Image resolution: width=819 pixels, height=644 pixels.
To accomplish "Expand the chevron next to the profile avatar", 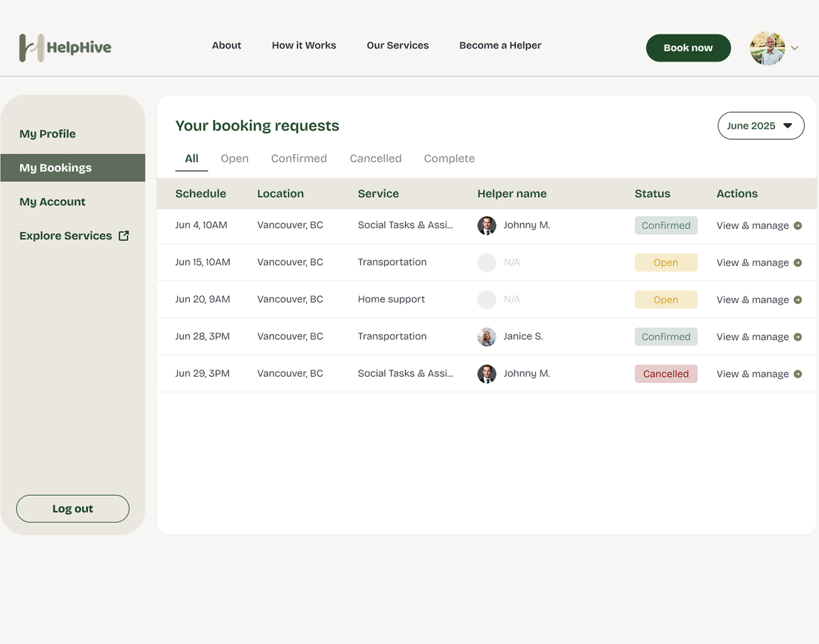I will pyautogui.click(x=795, y=48).
